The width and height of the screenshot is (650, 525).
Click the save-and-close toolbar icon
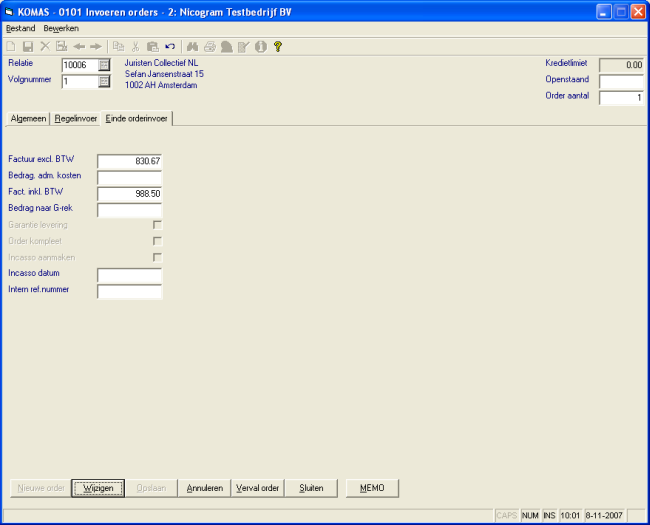tap(62, 46)
